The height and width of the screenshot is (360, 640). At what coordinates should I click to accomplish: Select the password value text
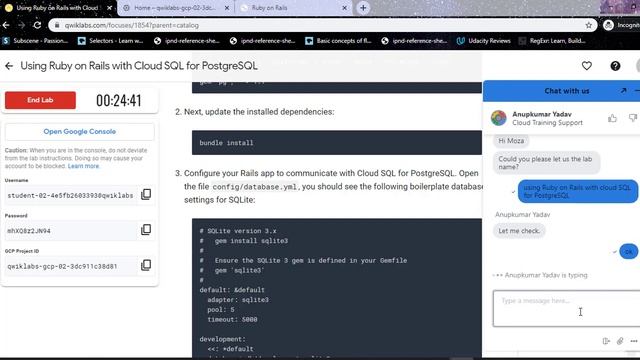point(29,231)
